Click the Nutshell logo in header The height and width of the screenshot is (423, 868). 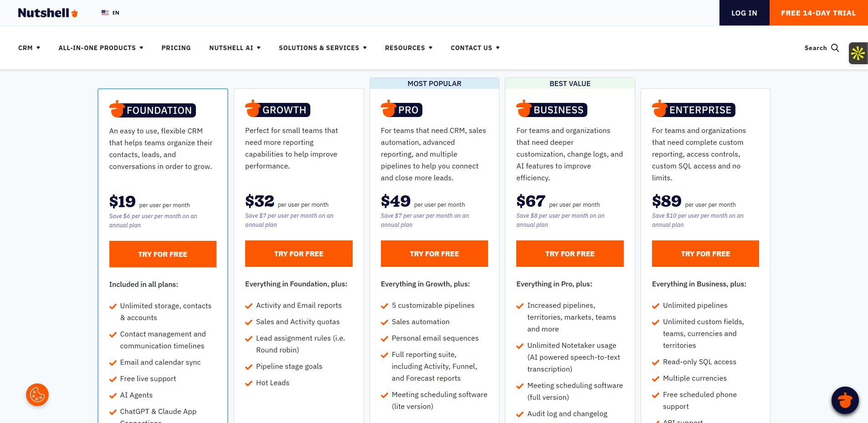48,13
